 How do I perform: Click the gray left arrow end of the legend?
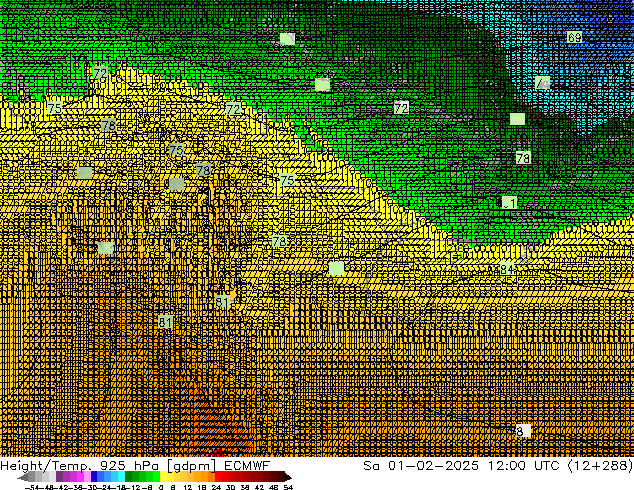point(23,477)
